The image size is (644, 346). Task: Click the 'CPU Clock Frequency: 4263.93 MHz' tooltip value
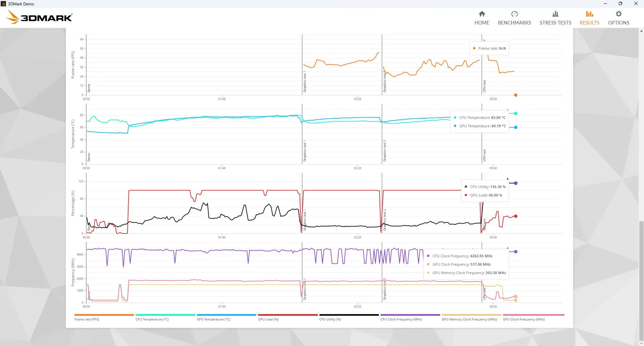[462, 256]
